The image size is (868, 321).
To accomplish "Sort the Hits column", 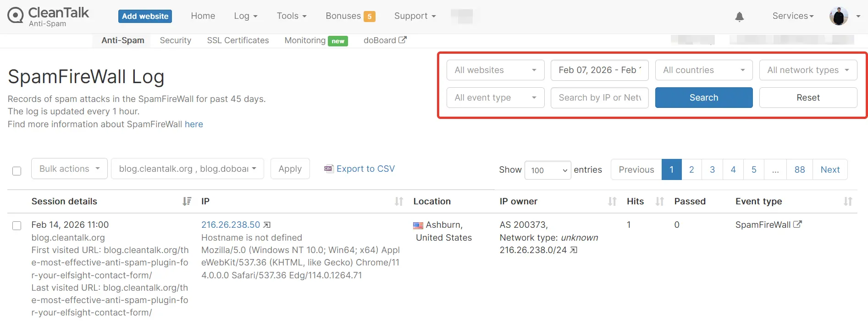I will pos(660,201).
